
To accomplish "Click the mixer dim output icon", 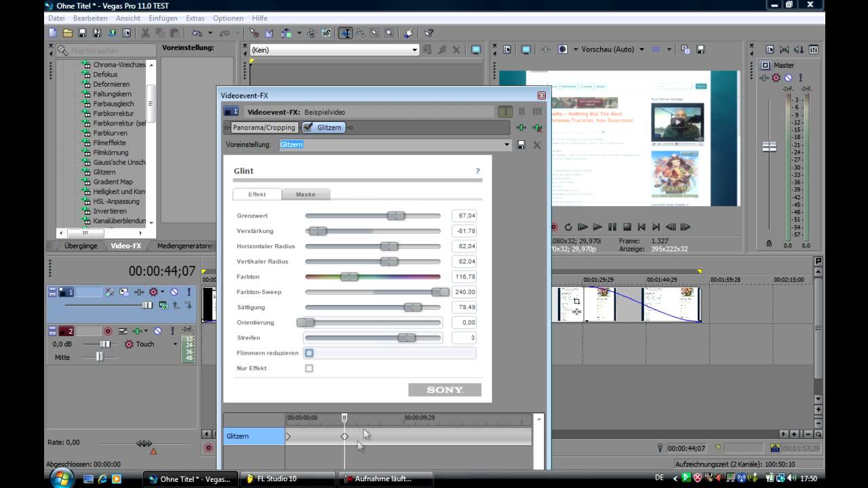I will [800, 49].
